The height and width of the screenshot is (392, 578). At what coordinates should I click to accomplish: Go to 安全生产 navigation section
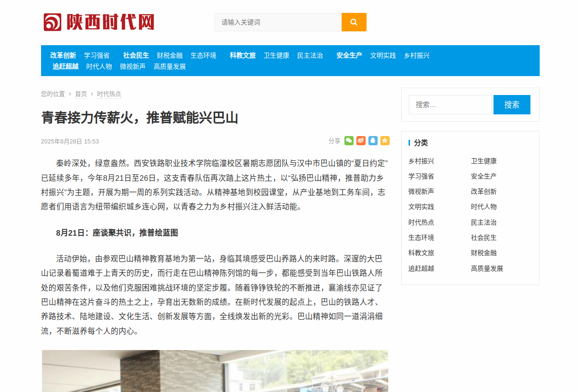point(349,55)
